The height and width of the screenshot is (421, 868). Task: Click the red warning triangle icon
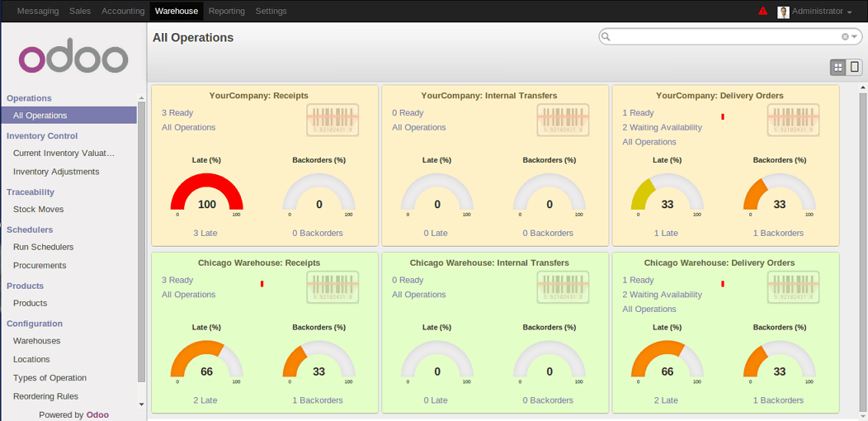point(762,12)
